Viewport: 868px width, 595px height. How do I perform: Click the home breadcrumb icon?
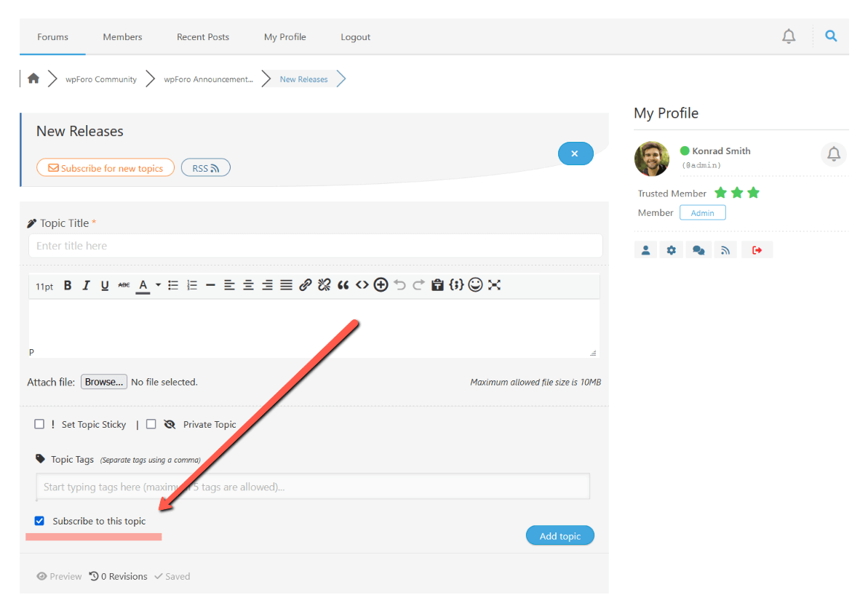click(x=33, y=79)
